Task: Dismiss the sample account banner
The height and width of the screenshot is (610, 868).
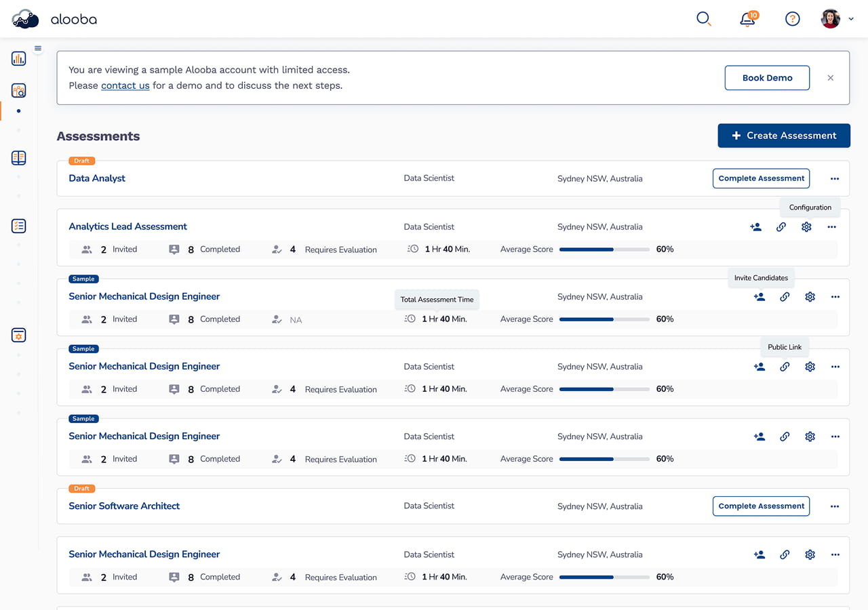Action: (830, 78)
